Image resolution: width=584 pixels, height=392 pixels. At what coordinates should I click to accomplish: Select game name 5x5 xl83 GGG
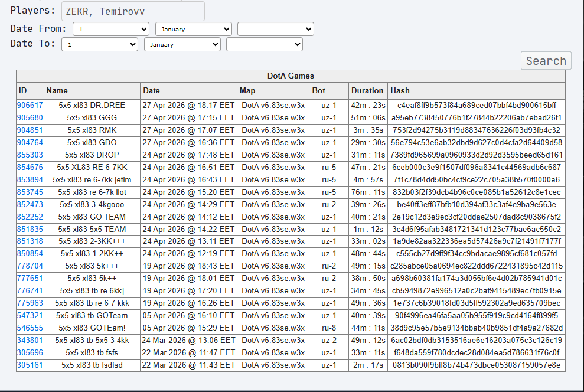[92, 117]
